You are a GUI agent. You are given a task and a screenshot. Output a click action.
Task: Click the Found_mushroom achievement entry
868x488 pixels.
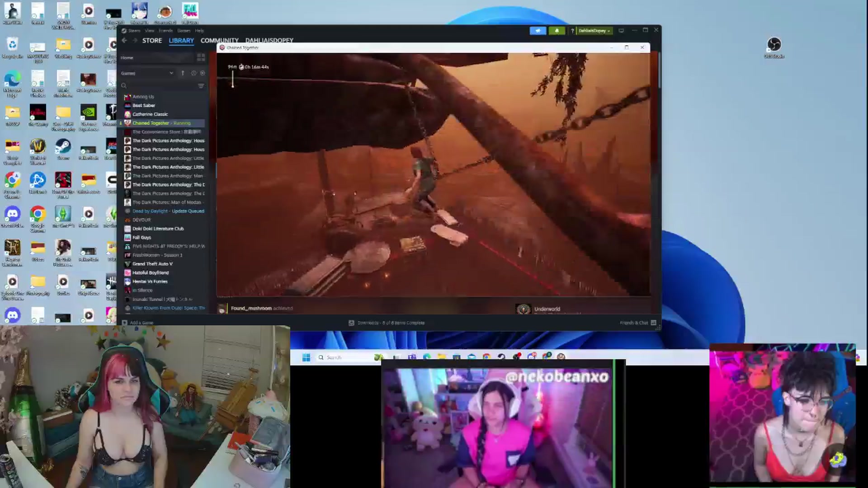click(x=257, y=309)
